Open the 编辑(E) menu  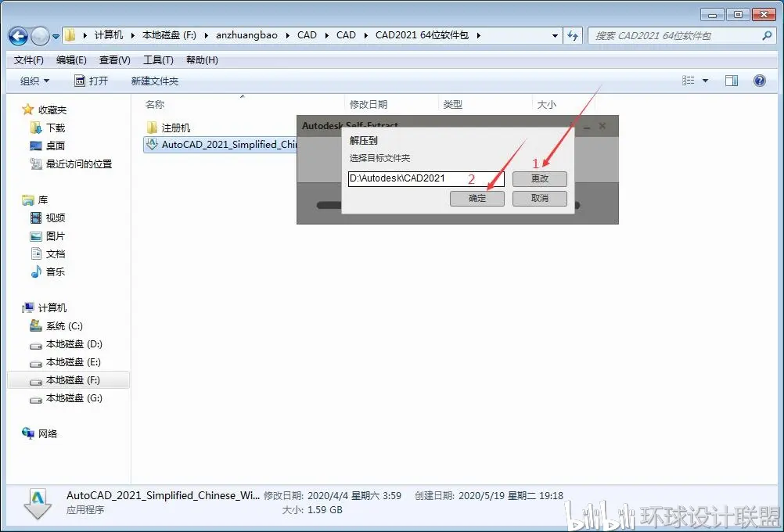[71, 60]
